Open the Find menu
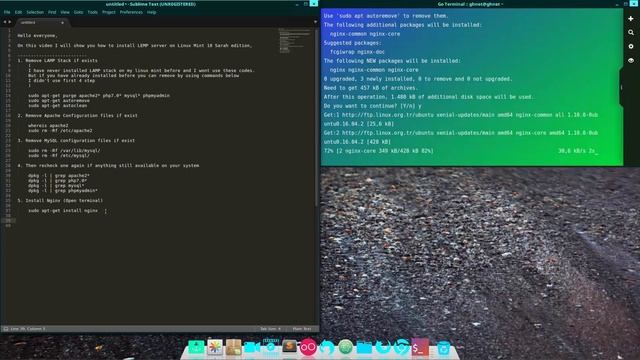This screenshot has height=360, width=640. pos(52,12)
